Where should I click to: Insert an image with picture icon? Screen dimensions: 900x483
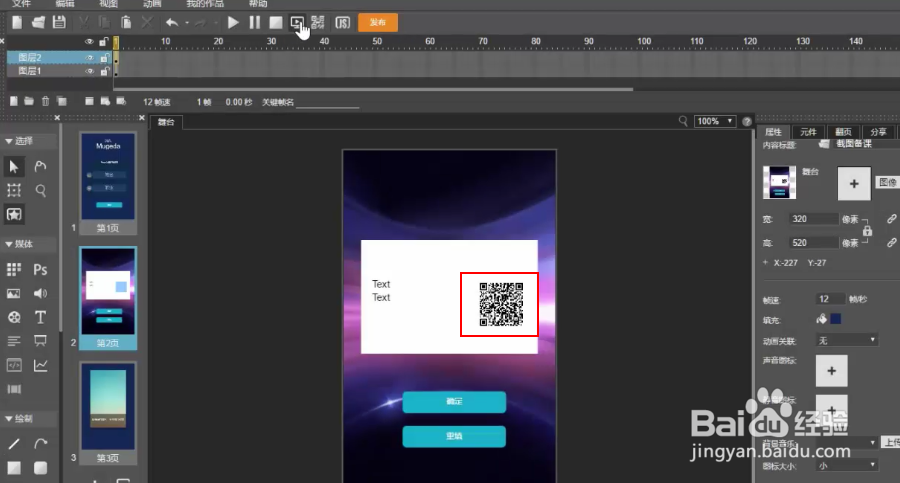click(x=14, y=293)
